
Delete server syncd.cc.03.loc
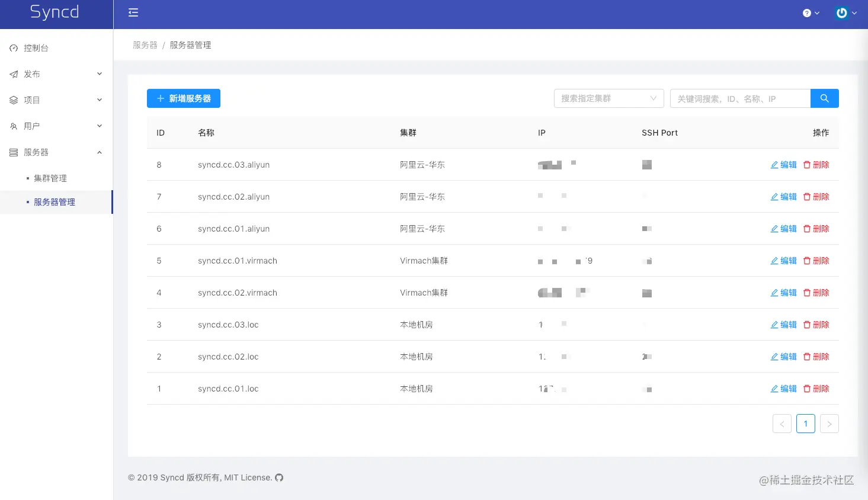(816, 325)
